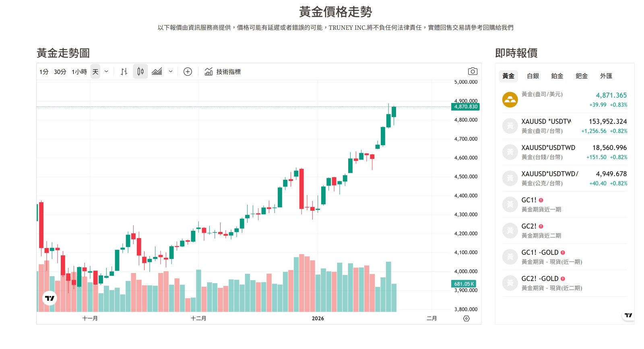Screen dimensions: 644x349
Task: Click the 十二月 label on the time axis
Action: [198, 318]
